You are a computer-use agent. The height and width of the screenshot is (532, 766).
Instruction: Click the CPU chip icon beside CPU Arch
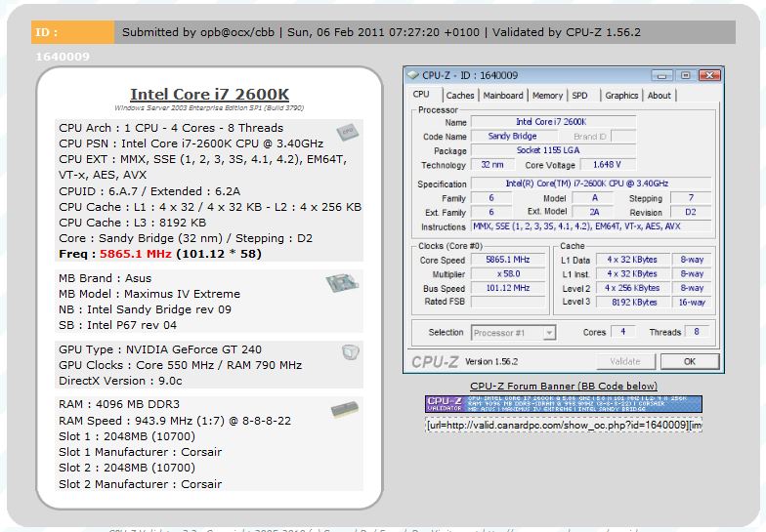348,132
